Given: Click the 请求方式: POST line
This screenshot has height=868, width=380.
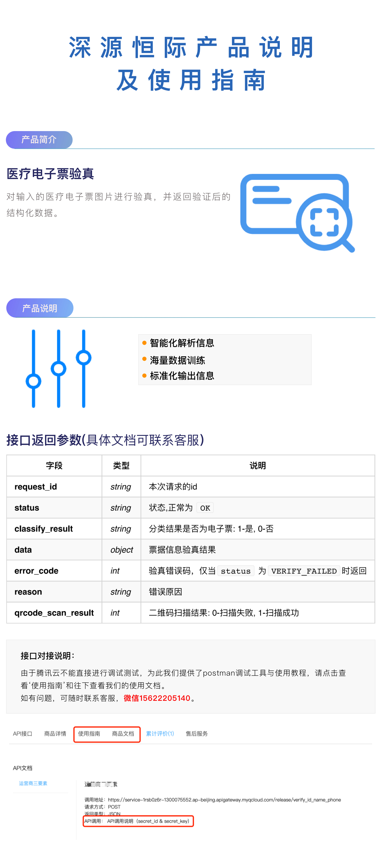Looking at the screenshot, I should (102, 807).
